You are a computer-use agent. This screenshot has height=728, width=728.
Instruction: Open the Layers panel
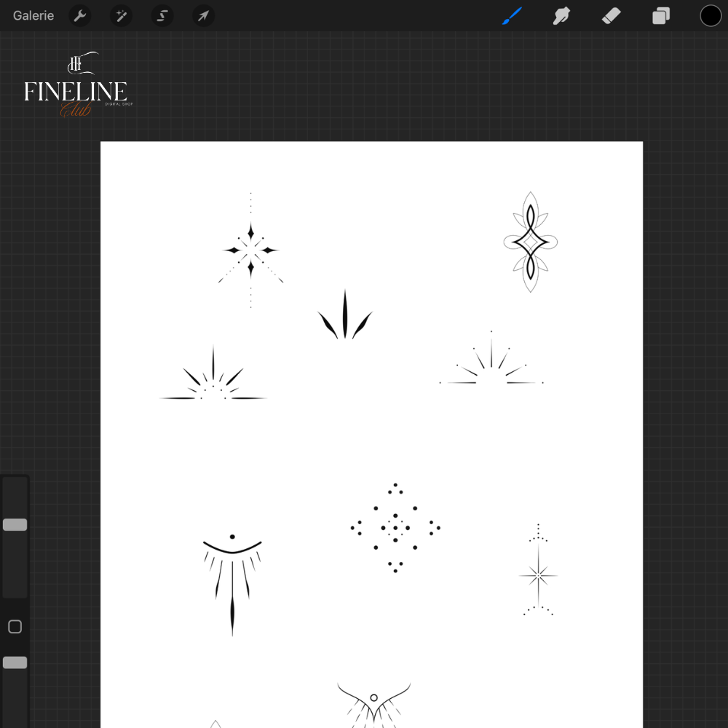click(661, 15)
